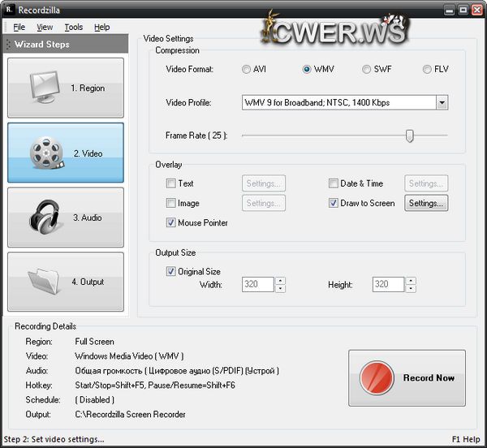The width and height of the screenshot is (487, 448).
Task: Decrease Height value with down arrow
Action: (411, 289)
